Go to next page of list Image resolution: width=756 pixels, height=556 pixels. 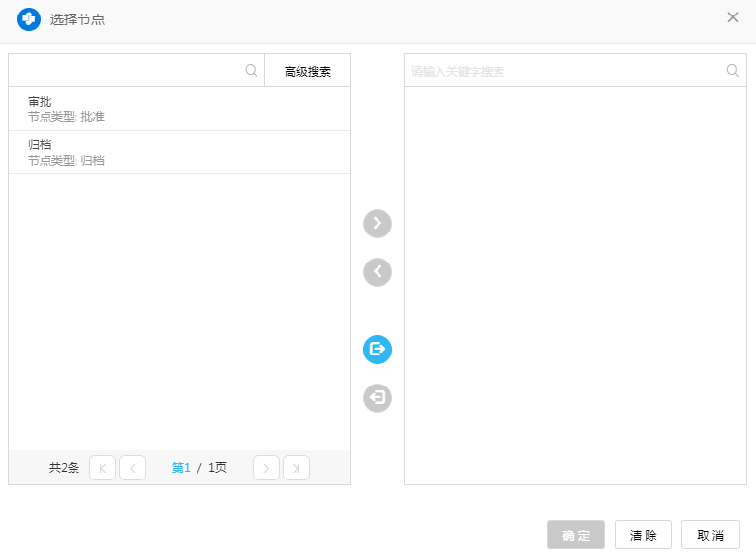pyautogui.click(x=266, y=468)
